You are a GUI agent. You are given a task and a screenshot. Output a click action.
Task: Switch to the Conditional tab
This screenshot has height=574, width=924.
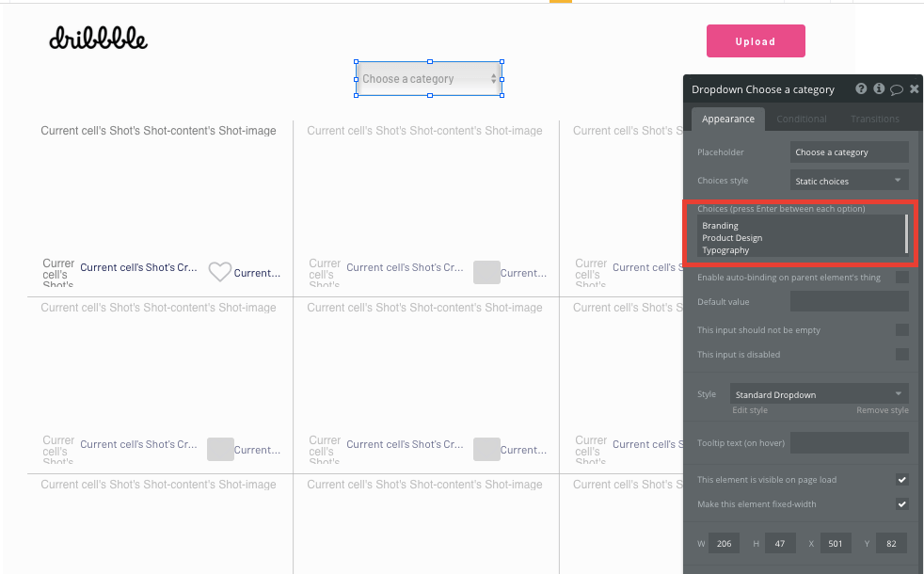(801, 119)
